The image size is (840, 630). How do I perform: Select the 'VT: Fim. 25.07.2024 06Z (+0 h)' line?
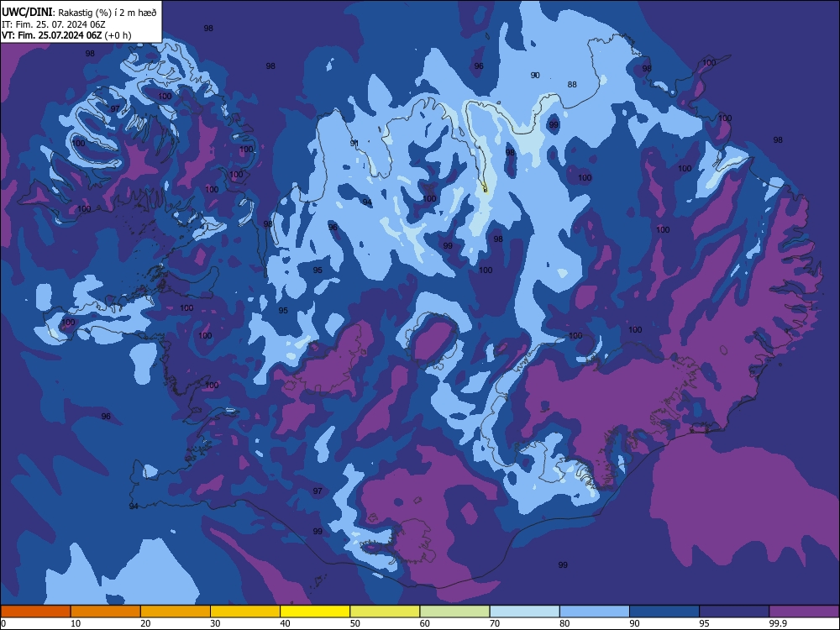tap(66, 35)
